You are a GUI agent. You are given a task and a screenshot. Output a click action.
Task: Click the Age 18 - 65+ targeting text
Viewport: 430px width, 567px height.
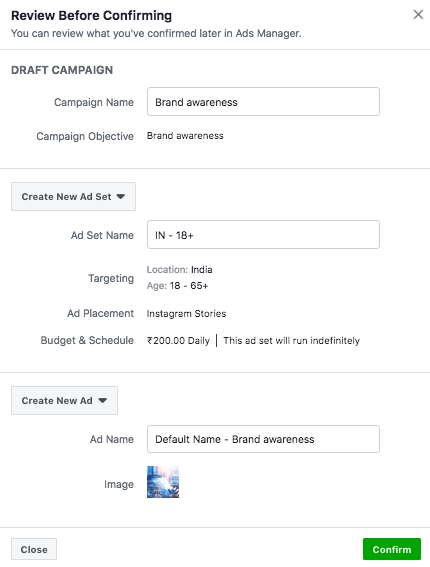pyautogui.click(x=178, y=286)
